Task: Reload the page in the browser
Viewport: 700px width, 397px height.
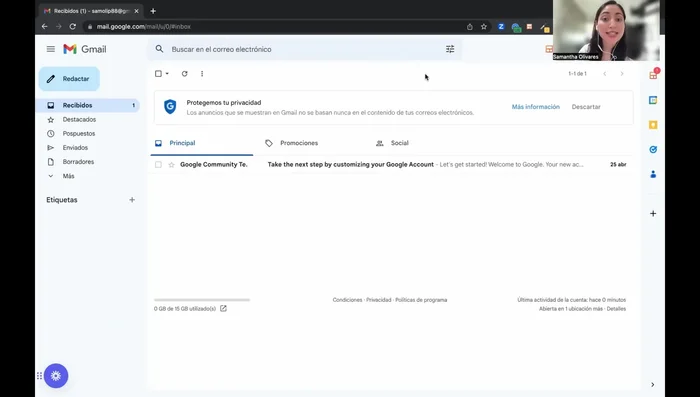Action: pos(73,27)
